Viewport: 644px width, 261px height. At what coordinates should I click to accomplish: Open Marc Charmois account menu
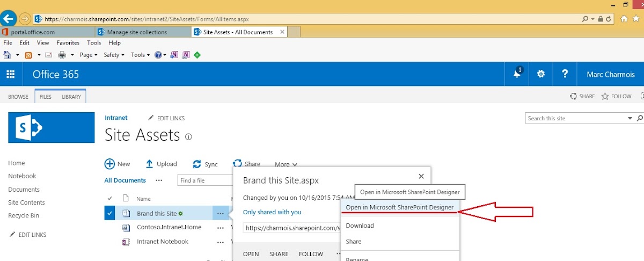[610, 74]
